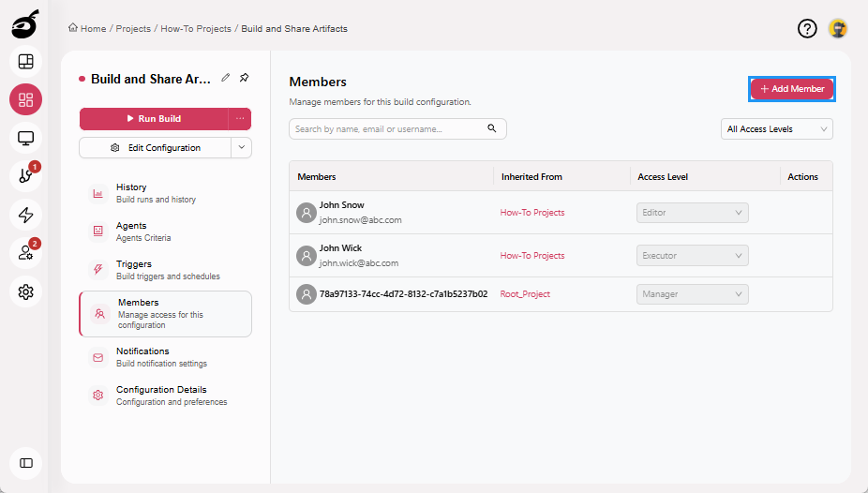
Task: Open the branch icon with badge 1
Action: (x=25, y=176)
